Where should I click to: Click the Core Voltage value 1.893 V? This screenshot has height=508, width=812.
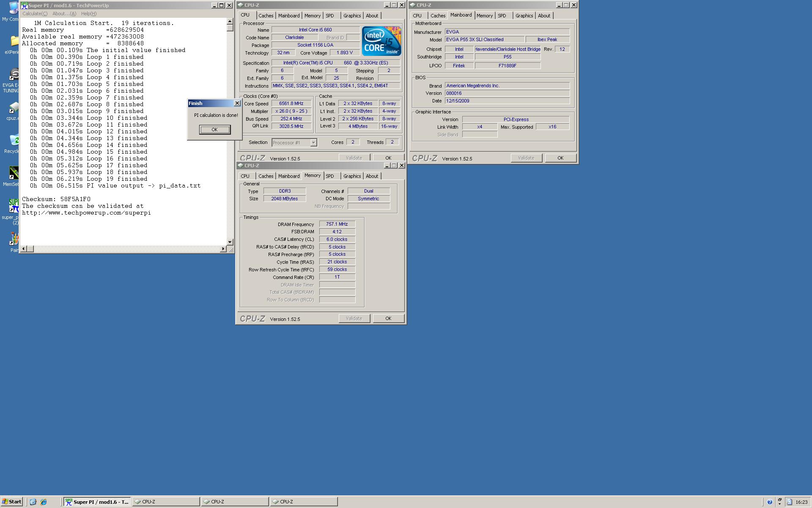345,52
